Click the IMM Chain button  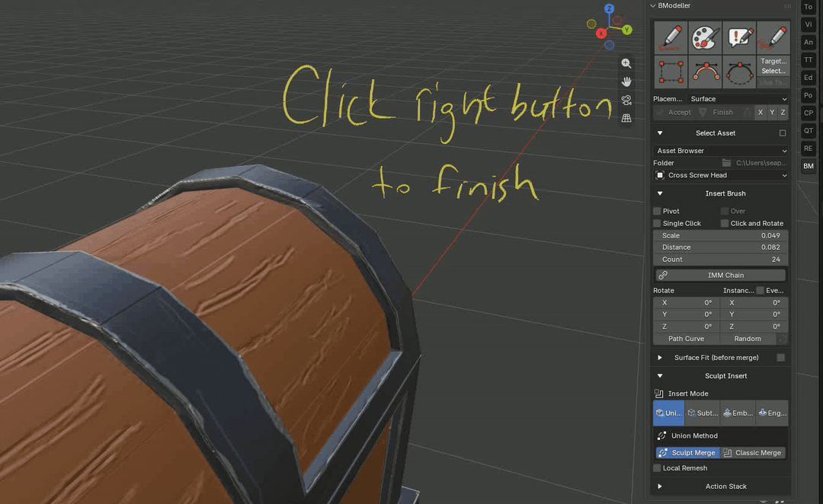tap(720, 275)
